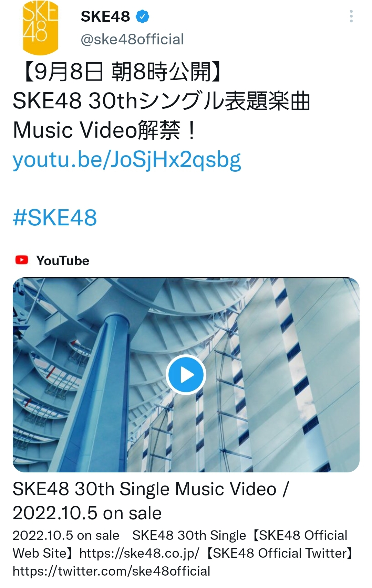Click the https://twitter.com/ske48official description text
372x588 pixels.
[x=111, y=571]
